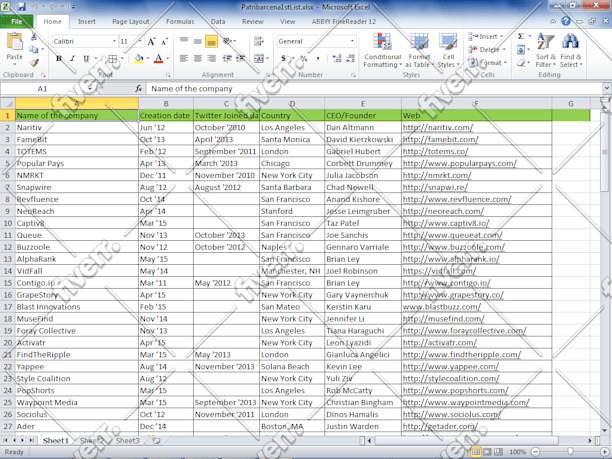The image size is (612, 459).
Task: Open Conditional Formatting menu
Action: tap(381, 50)
